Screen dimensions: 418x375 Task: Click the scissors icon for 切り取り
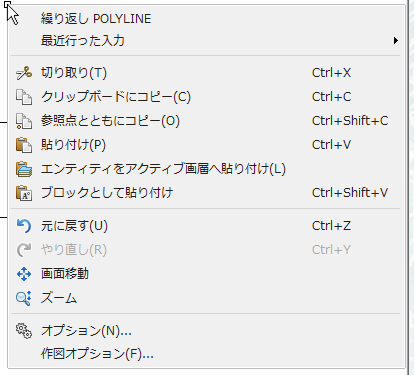click(x=24, y=73)
